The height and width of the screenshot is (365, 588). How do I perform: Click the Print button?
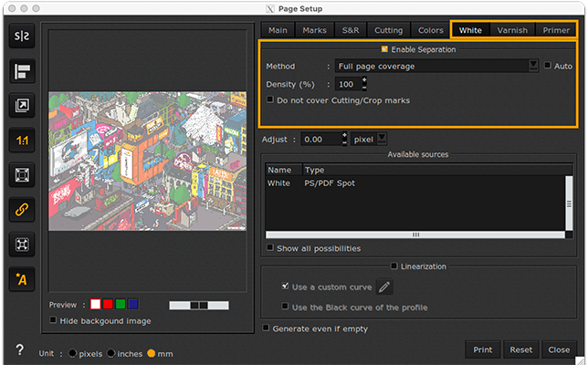point(482,349)
